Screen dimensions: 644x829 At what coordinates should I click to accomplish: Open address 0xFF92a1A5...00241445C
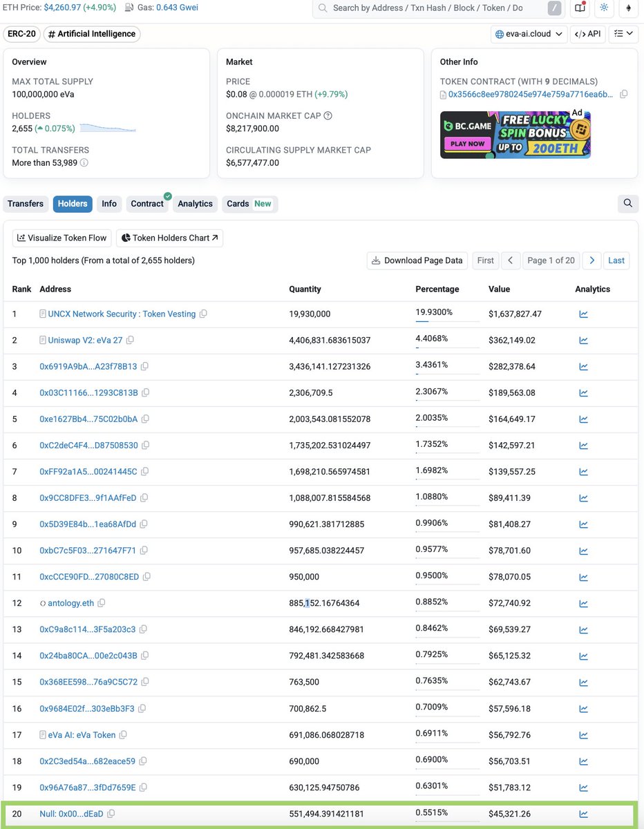88,472
